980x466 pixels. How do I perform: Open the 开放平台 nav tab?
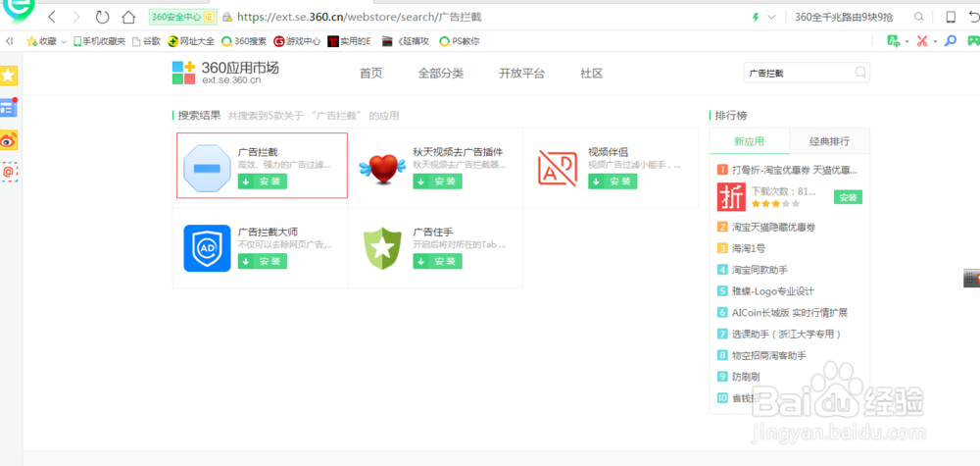522,74
